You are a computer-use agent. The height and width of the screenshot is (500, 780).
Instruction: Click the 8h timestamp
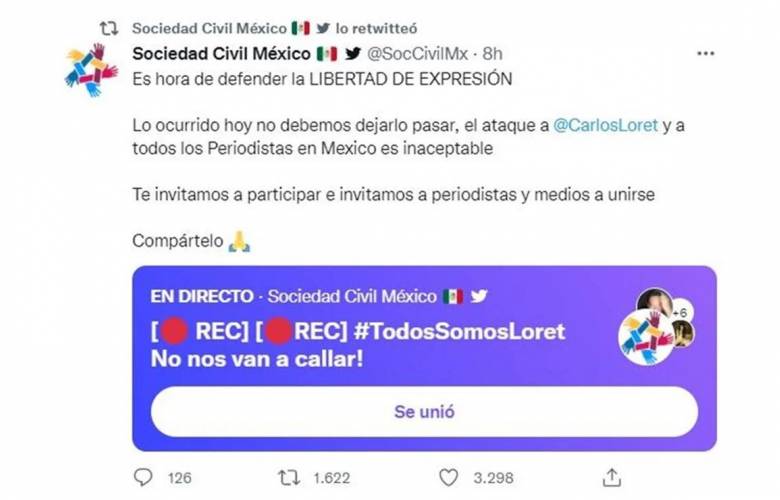click(493, 52)
